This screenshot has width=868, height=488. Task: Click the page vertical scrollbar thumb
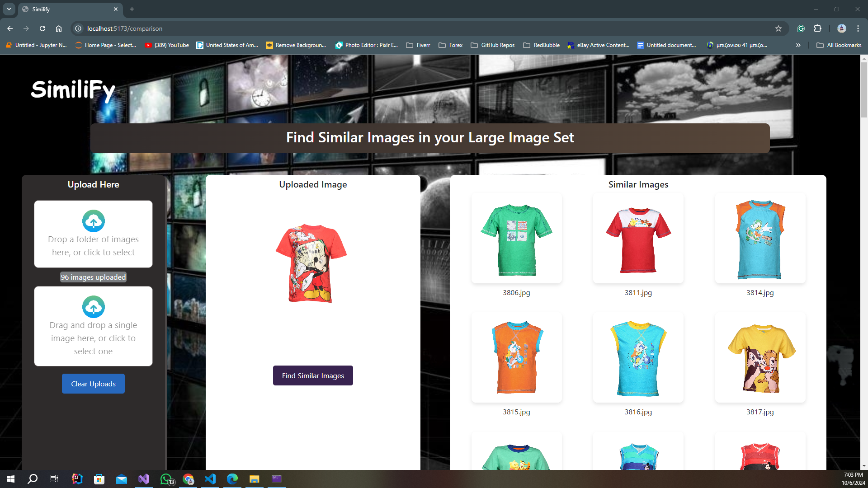click(864, 89)
